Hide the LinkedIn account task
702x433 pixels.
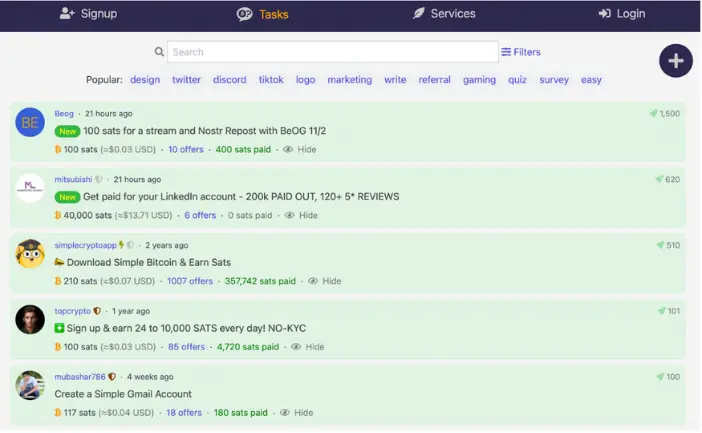(x=300, y=215)
